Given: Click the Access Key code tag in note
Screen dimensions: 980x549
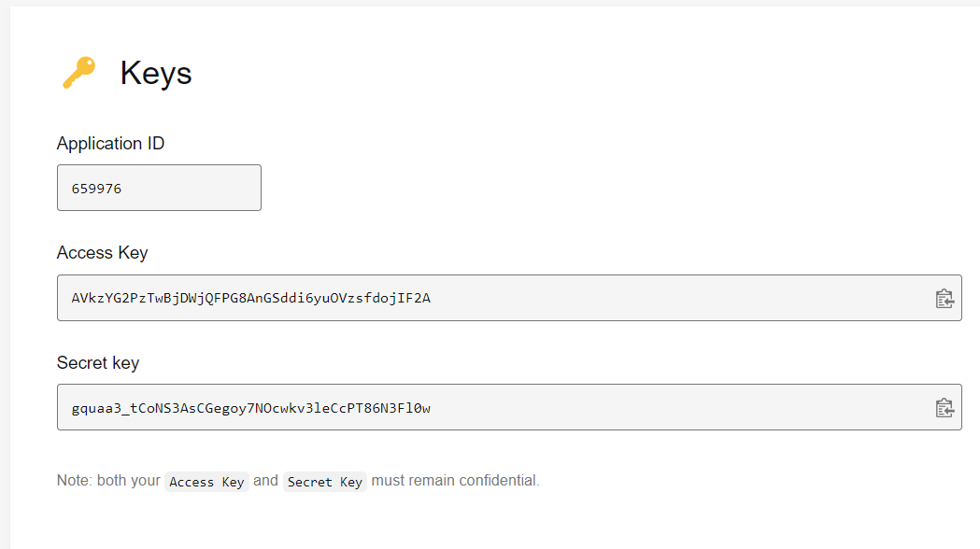Looking at the screenshot, I should [x=206, y=482].
